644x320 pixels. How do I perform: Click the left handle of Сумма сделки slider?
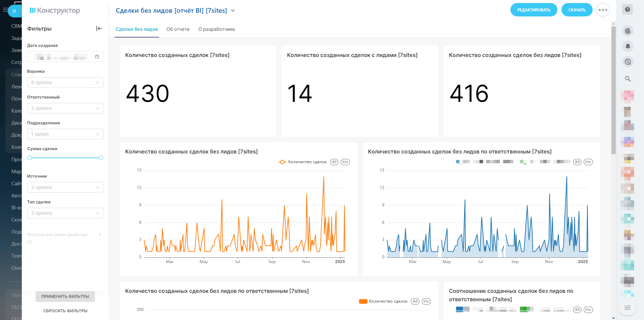coord(30,158)
